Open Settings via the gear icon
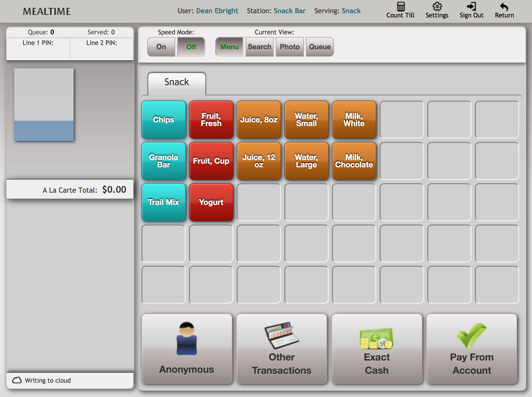 point(437,7)
